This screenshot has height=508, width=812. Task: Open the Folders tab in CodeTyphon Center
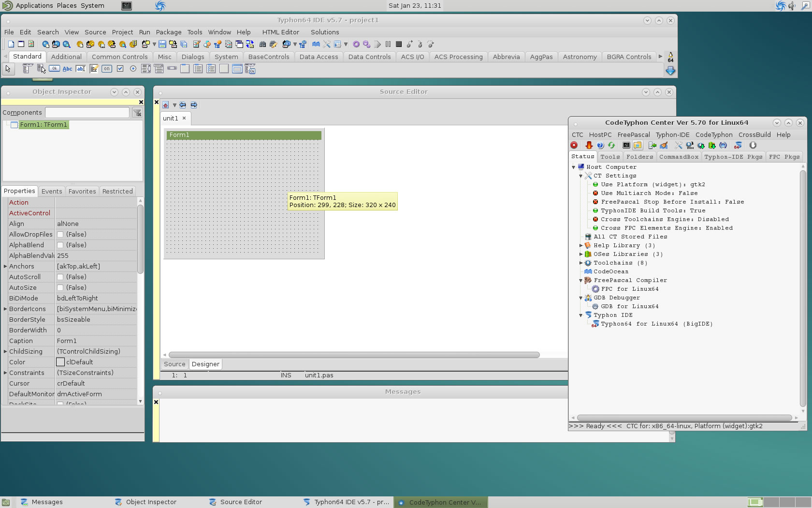pos(639,157)
